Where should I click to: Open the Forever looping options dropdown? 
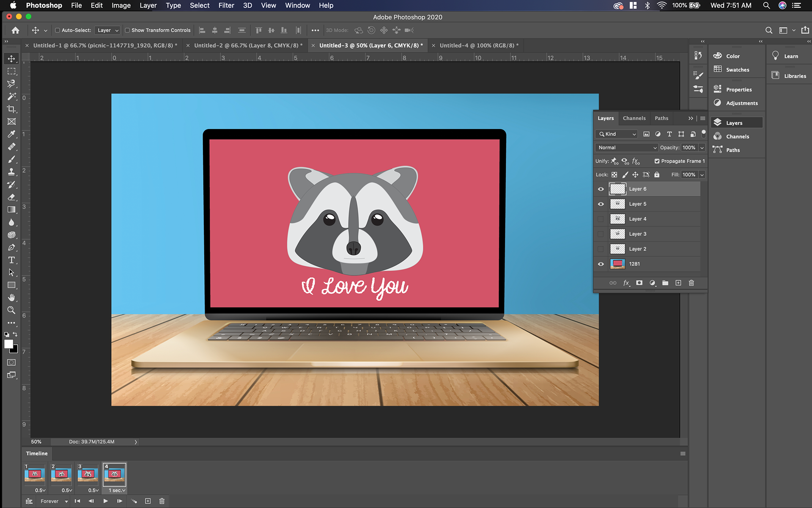(54, 501)
